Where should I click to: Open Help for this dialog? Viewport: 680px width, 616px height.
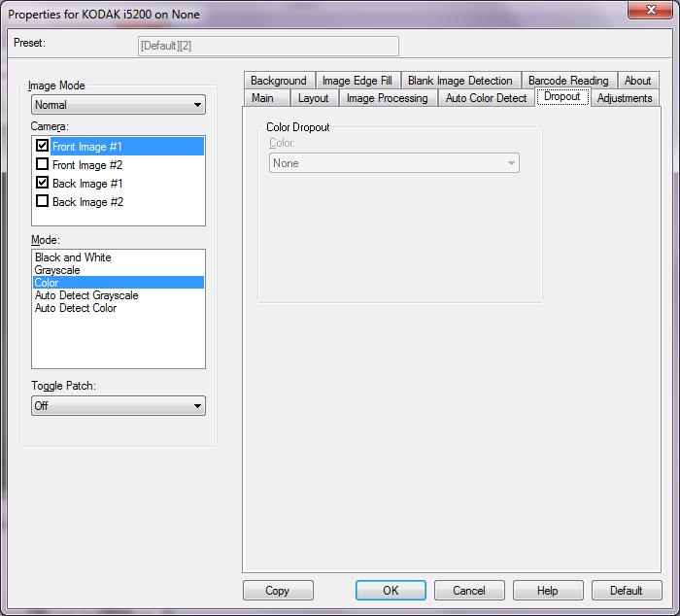(548, 591)
